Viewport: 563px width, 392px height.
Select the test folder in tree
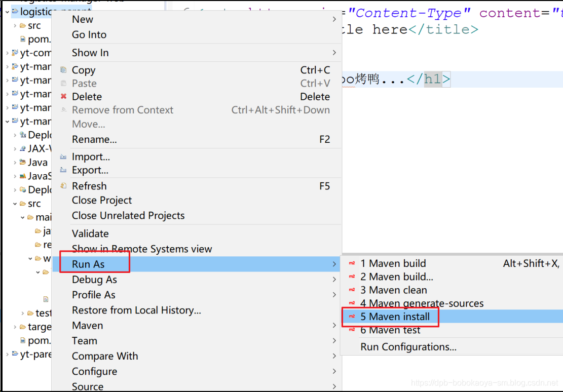point(44,313)
